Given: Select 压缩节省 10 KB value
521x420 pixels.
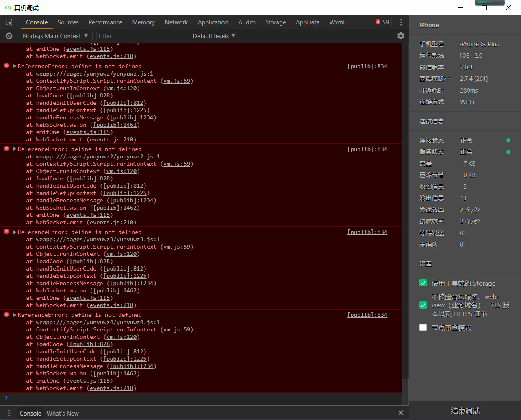Looking at the screenshot, I should (x=468, y=175).
